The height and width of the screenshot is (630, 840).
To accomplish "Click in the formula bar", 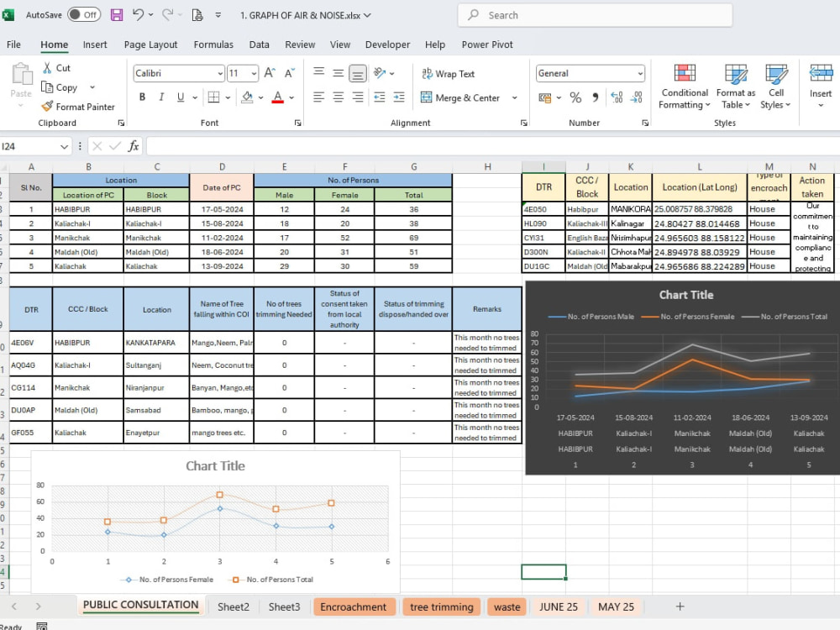I will (x=493, y=146).
